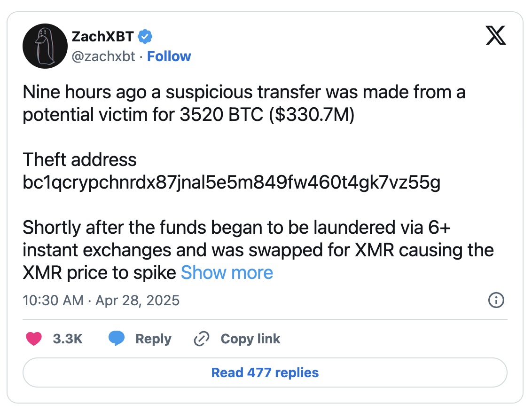Click the chain link copy icon
532x412 pixels.
point(202,339)
